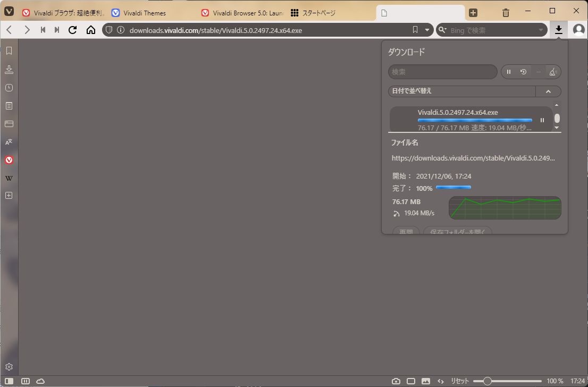This screenshot has width=588, height=387.
Task: Click the download item progress bar
Action: 475,120
